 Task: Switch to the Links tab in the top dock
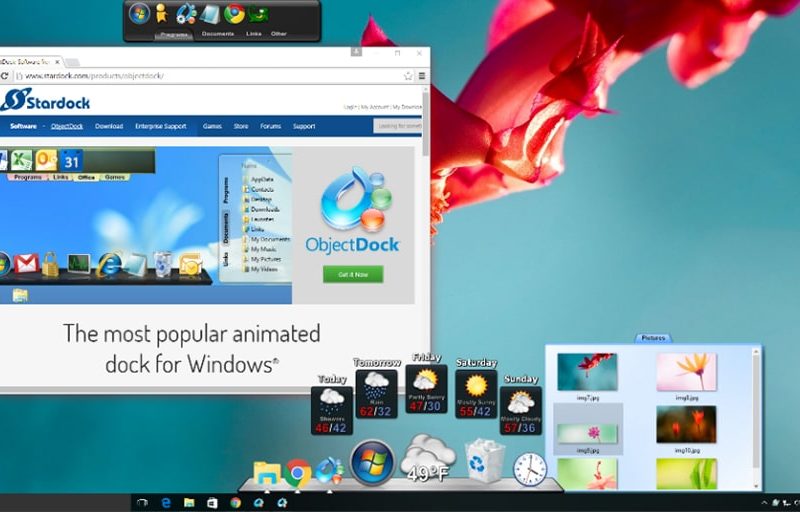pos(254,34)
